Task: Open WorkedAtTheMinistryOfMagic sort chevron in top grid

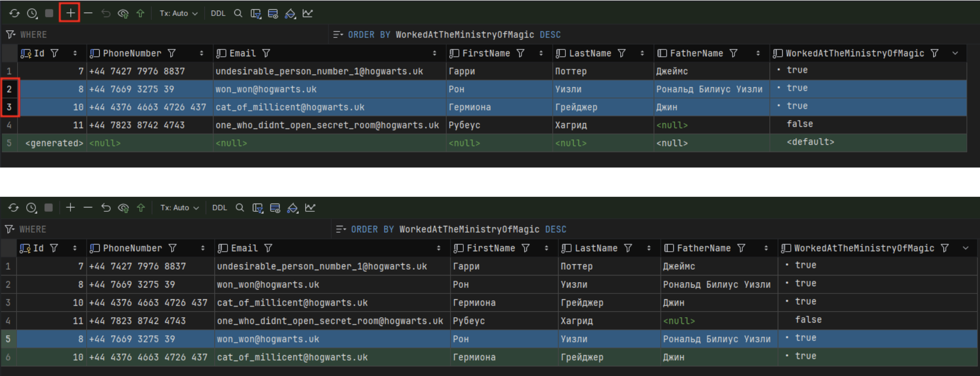Action: coord(955,53)
